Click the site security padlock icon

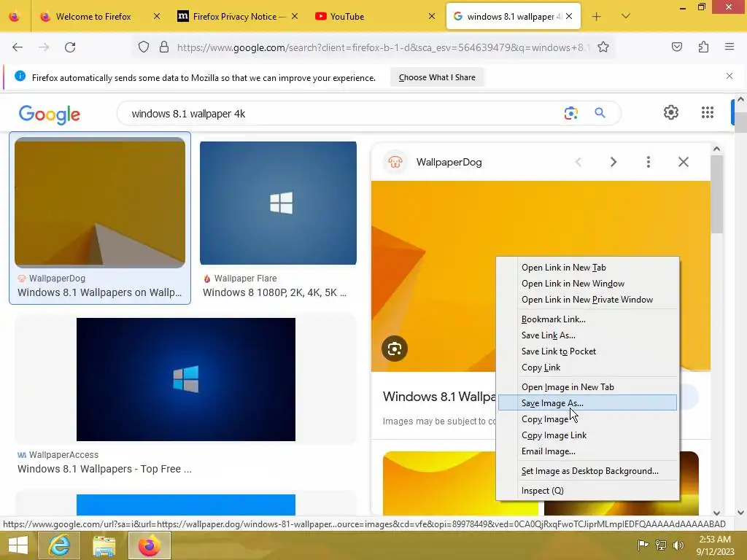pyautogui.click(x=164, y=47)
